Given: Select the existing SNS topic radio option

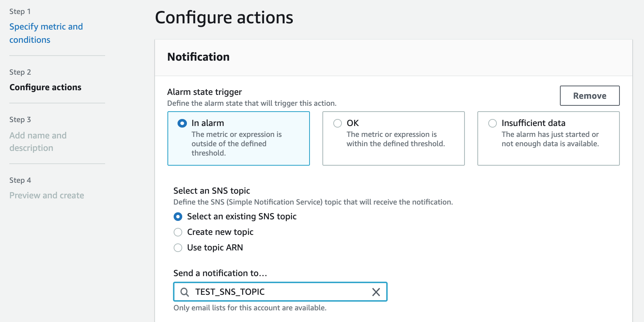Looking at the screenshot, I should [x=178, y=217].
